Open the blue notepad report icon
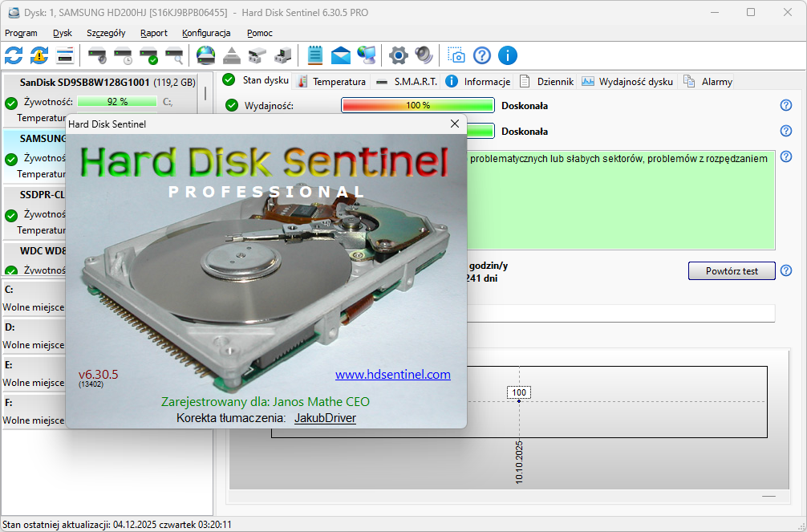 (315, 55)
